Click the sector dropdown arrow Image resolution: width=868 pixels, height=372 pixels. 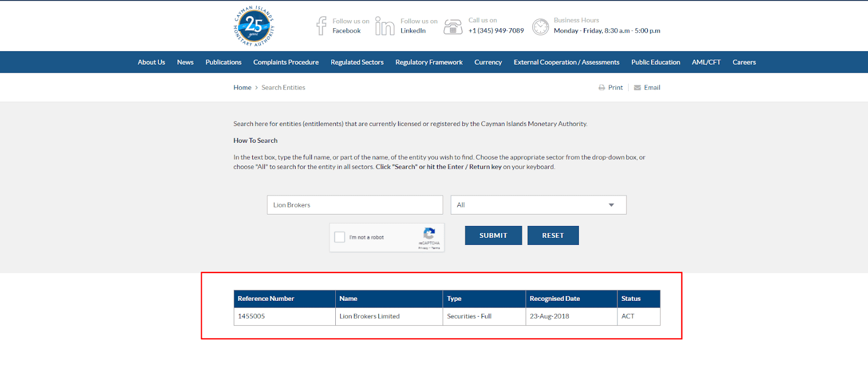pos(611,205)
